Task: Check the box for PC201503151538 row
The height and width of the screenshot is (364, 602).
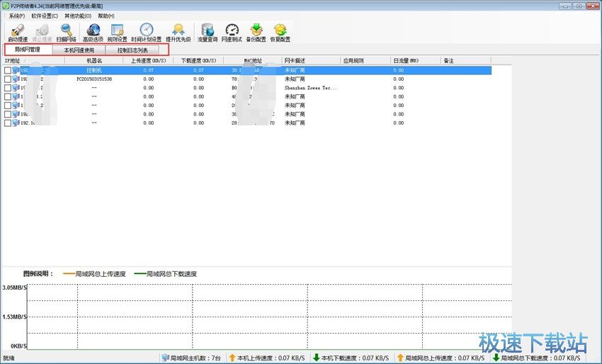Action: pyautogui.click(x=8, y=79)
